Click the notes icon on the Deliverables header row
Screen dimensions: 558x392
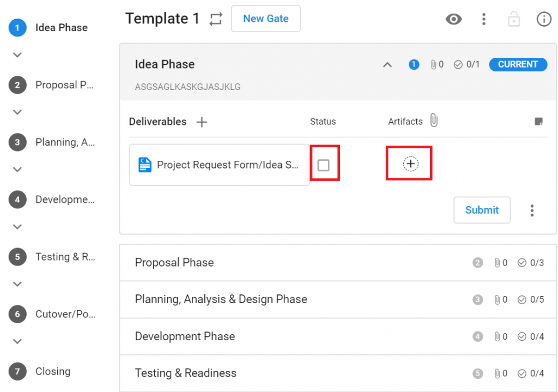coord(538,121)
